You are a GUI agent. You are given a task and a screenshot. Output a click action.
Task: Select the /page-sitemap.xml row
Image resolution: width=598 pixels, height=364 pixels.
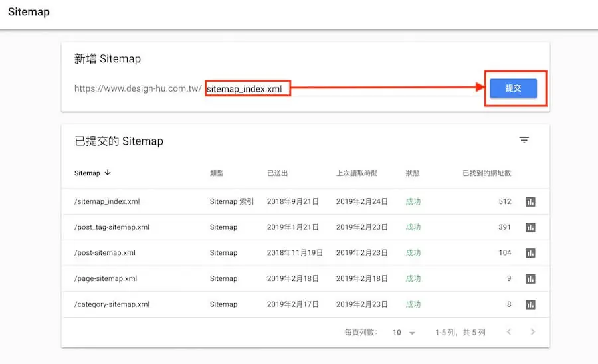[x=306, y=278]
